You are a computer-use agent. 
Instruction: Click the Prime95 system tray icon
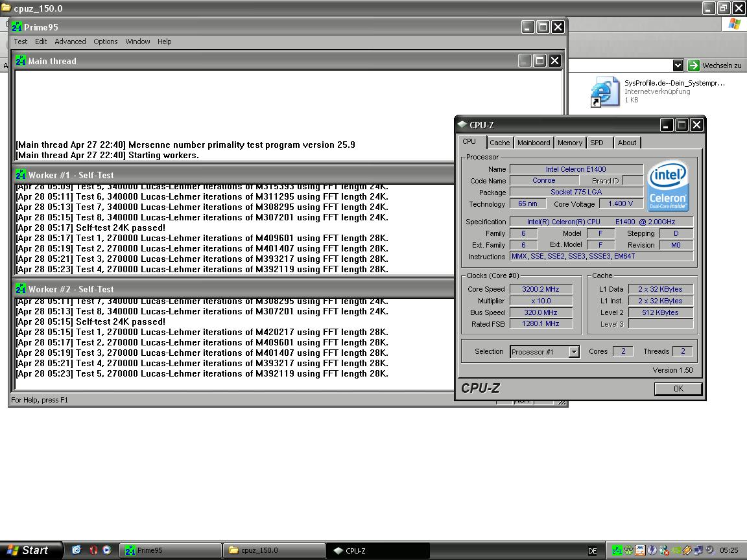click(x=617, y=550)
